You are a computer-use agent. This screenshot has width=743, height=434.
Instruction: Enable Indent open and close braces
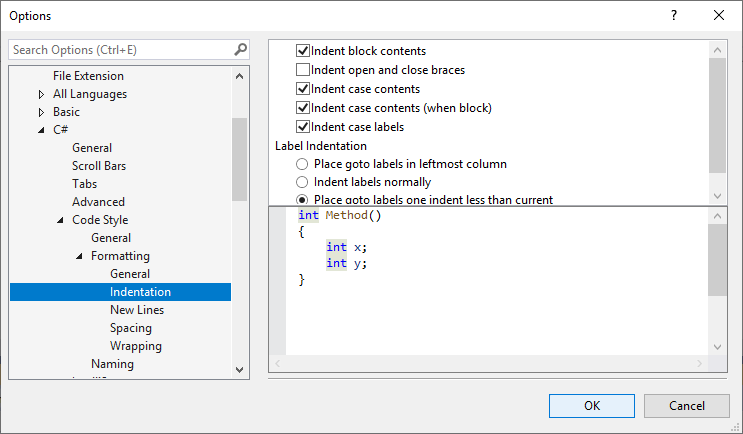[x=304, y=70]
